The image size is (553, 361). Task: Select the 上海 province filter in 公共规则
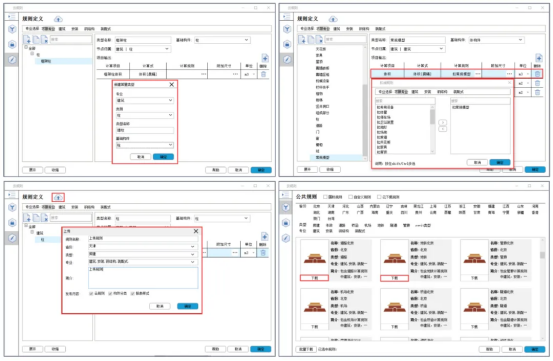(x=433, y=206)
